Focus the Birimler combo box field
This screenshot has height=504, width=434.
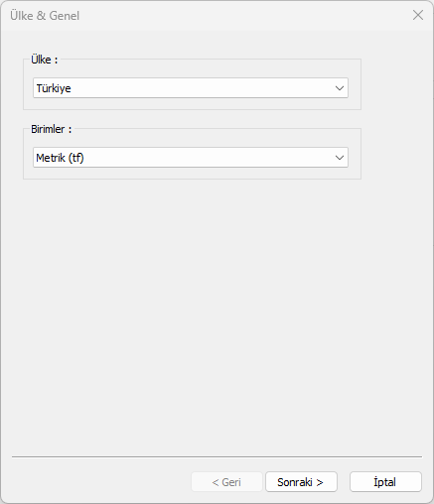(x=191, y=158)
